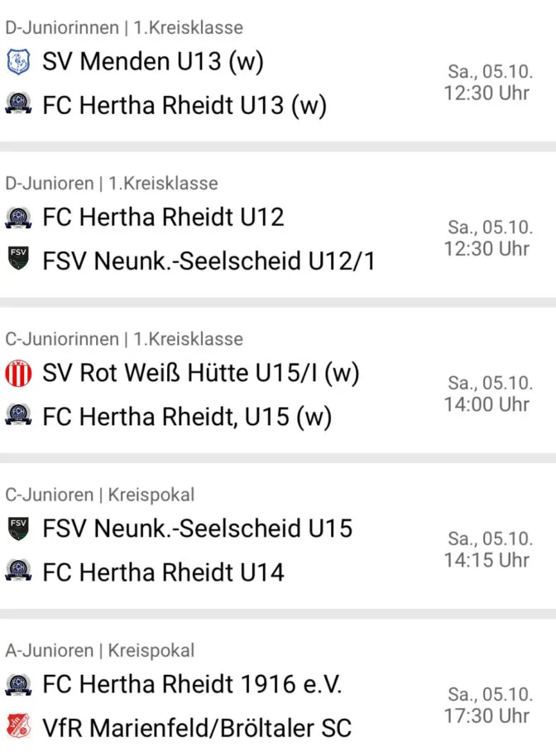Screen dimensions: 556x756
Task: Click the FC Hertha Rheidt U14 crest
Action: coord(18,571)
